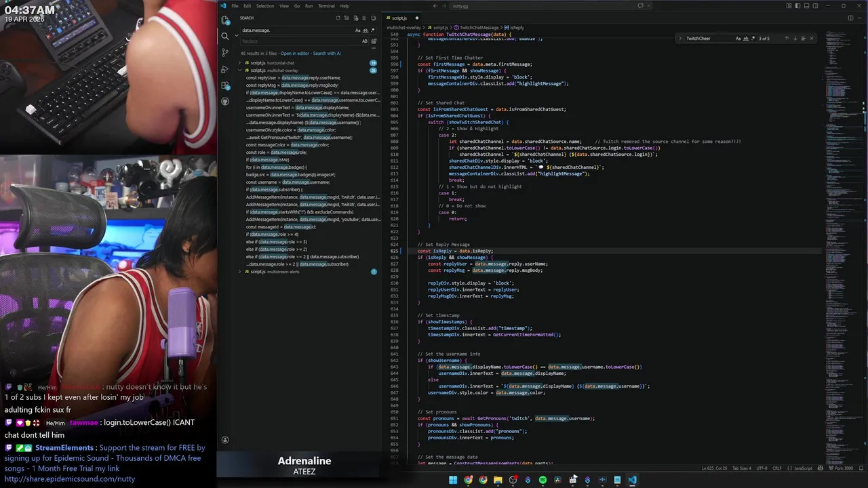
Task: Split the editor right
Action: (x=850, y=18)
